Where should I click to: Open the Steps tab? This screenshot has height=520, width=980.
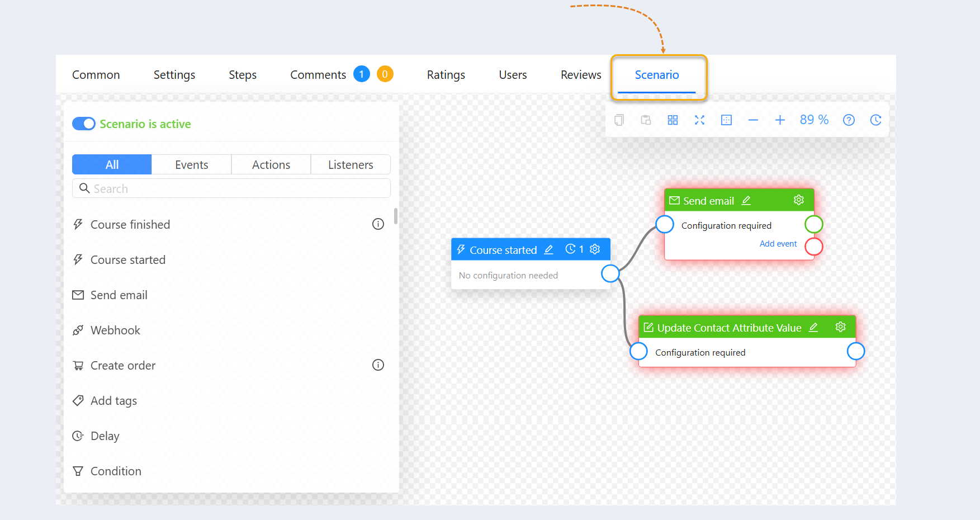point(243,74)
